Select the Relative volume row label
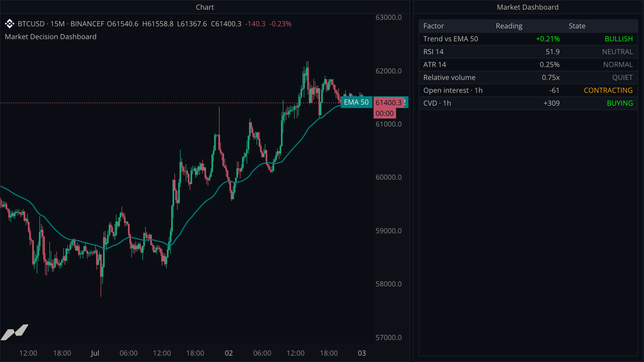 449,77
